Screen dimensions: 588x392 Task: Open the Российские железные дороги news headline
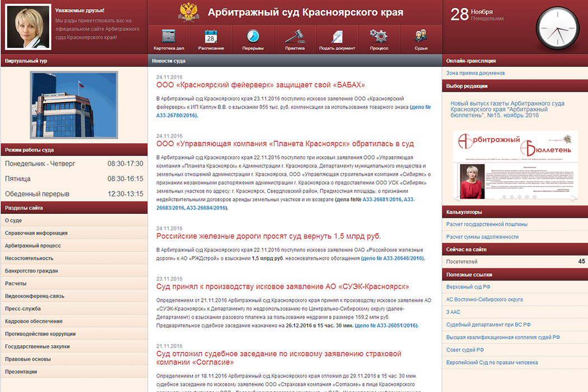tap(268, 236)
